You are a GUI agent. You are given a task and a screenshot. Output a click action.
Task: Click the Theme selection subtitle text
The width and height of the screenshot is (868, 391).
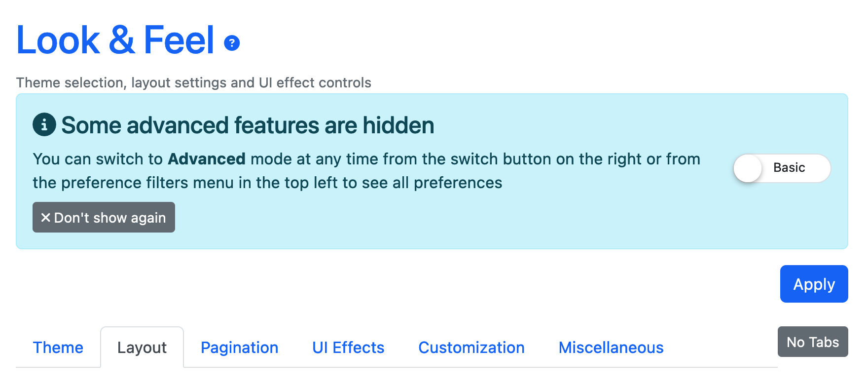[194, 82]
